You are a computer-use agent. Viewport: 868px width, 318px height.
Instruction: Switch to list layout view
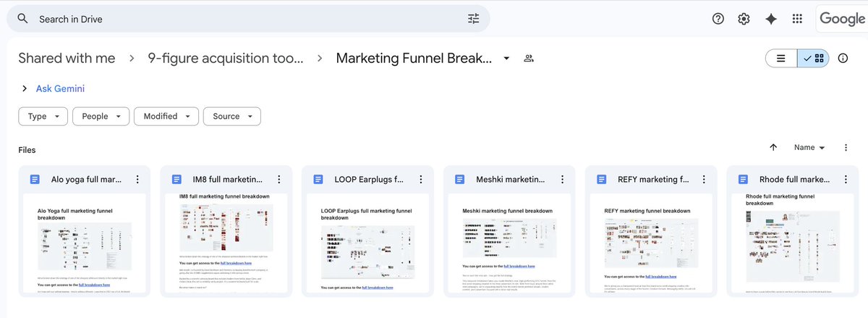pos(781,59)
